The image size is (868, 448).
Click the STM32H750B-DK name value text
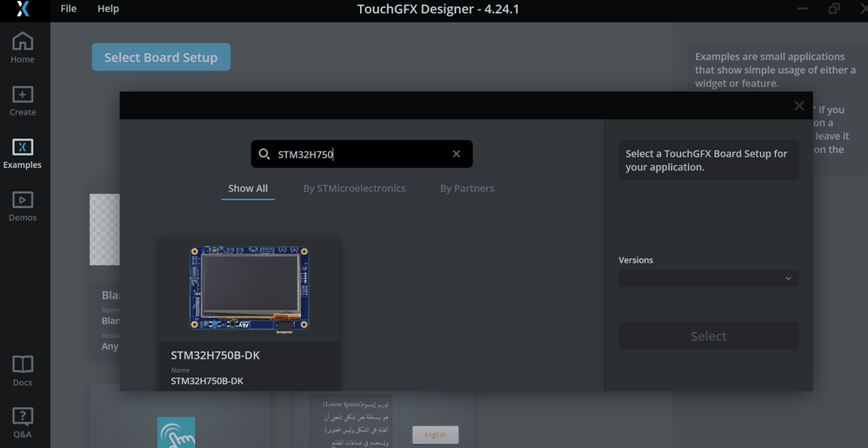(207, 381)
